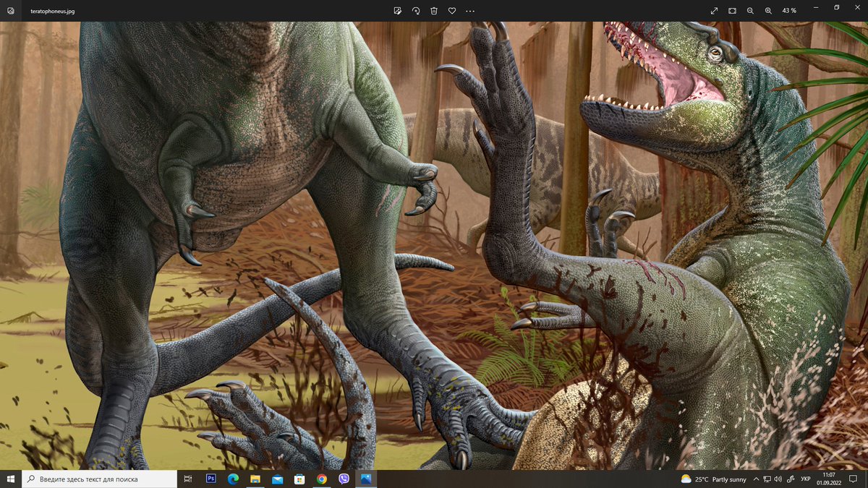The image size is (868, 488).
Task: Open Task View from the taskbar
Action: coord(187,479)
